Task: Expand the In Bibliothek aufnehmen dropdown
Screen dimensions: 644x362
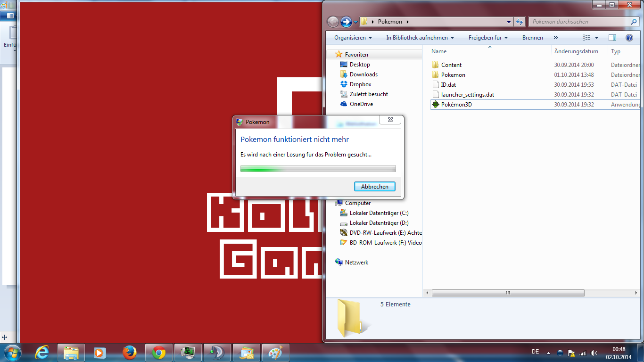Action: (420, 38)
